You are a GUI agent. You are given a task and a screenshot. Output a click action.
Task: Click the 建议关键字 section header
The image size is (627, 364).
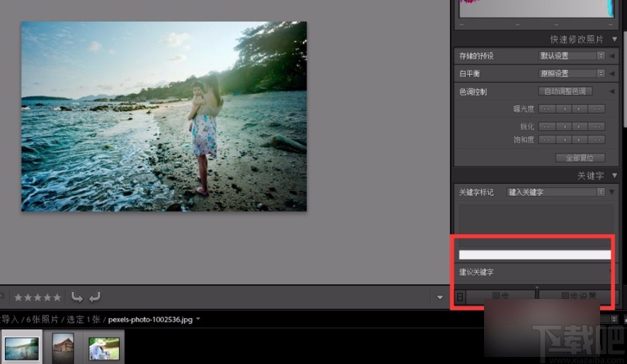476,272
